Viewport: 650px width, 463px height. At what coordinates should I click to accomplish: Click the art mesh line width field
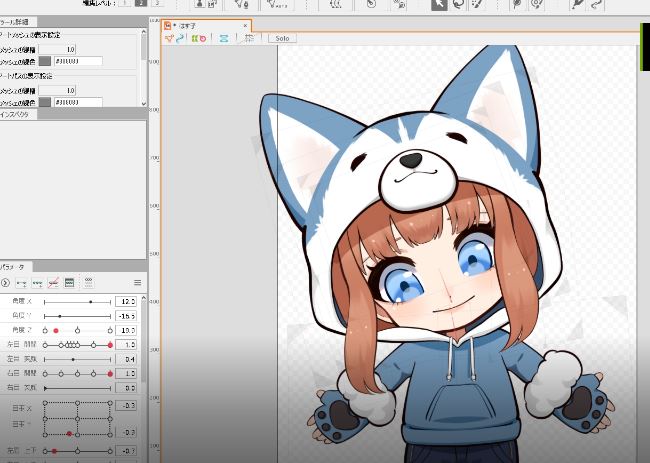[57, 49]
